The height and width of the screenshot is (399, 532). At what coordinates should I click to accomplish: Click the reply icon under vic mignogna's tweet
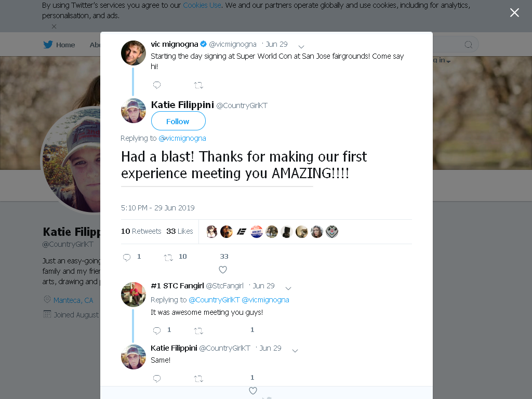(157, 85)
